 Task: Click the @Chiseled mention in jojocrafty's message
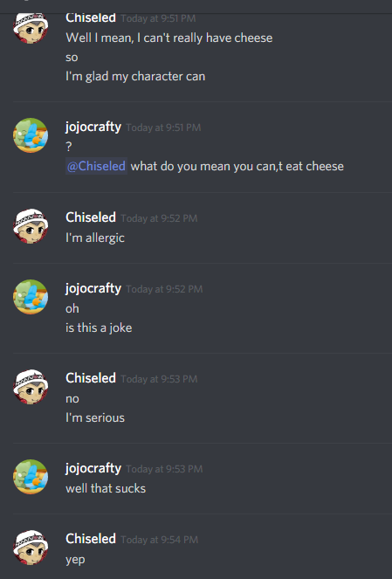96,166
